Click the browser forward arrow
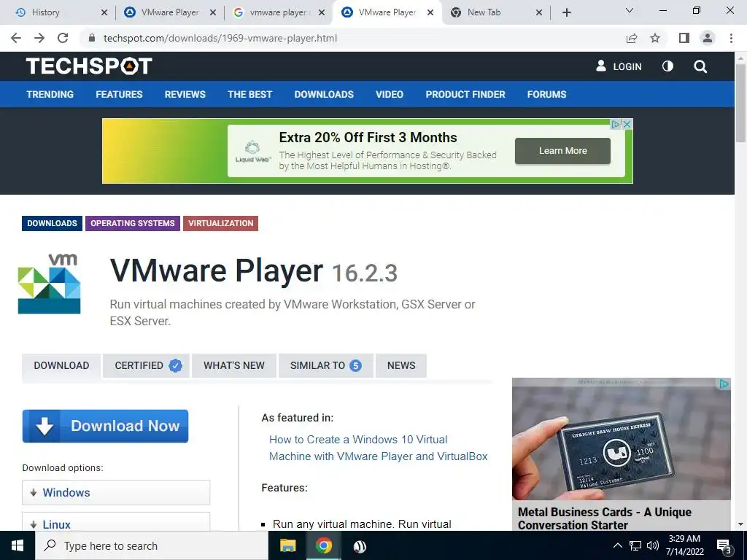This screenshot has height=560, width=747. coord(39,38)
